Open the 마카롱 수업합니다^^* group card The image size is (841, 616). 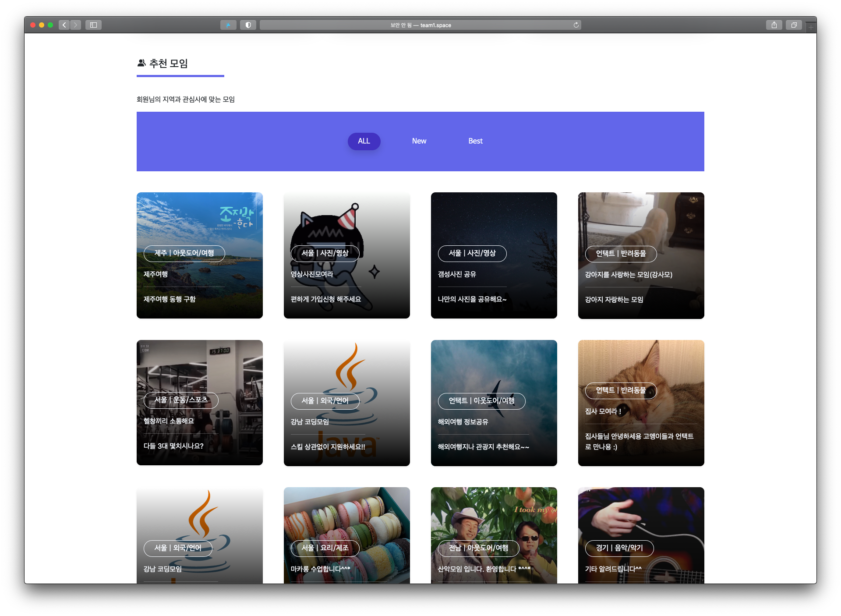(347, 535)
